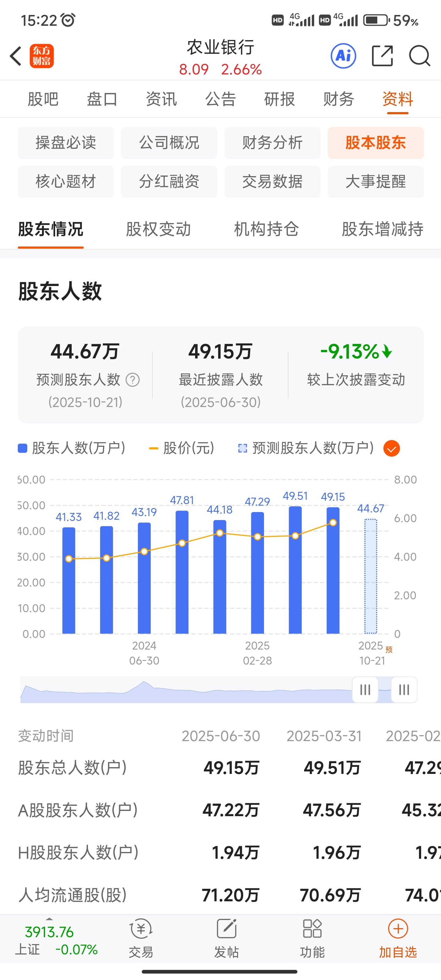The height and width of the screenshot is (980, 441).
Task: Open the 分红融资 section button
Action: (x=169, y=182)
